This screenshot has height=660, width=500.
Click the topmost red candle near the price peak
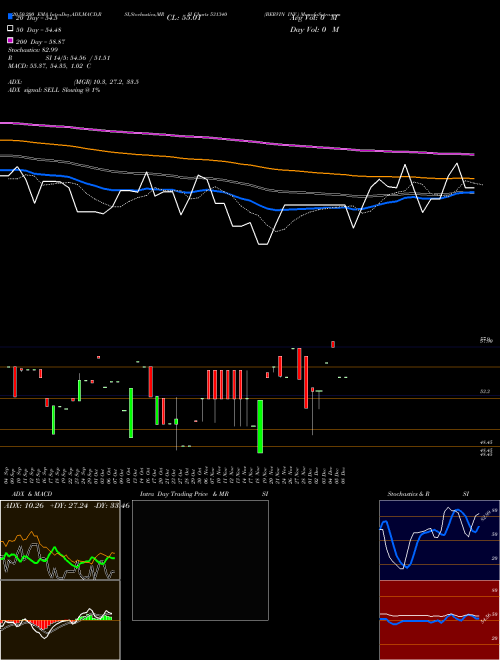coord(333,344)
